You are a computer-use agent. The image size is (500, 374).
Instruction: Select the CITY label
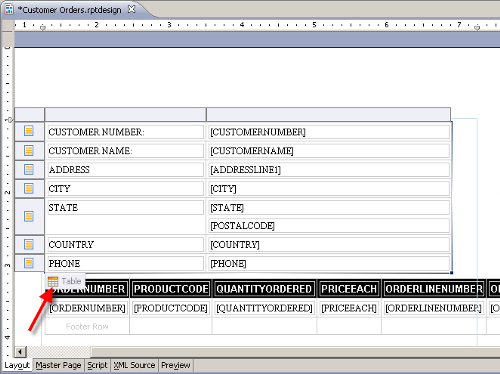tap(126, 189)
